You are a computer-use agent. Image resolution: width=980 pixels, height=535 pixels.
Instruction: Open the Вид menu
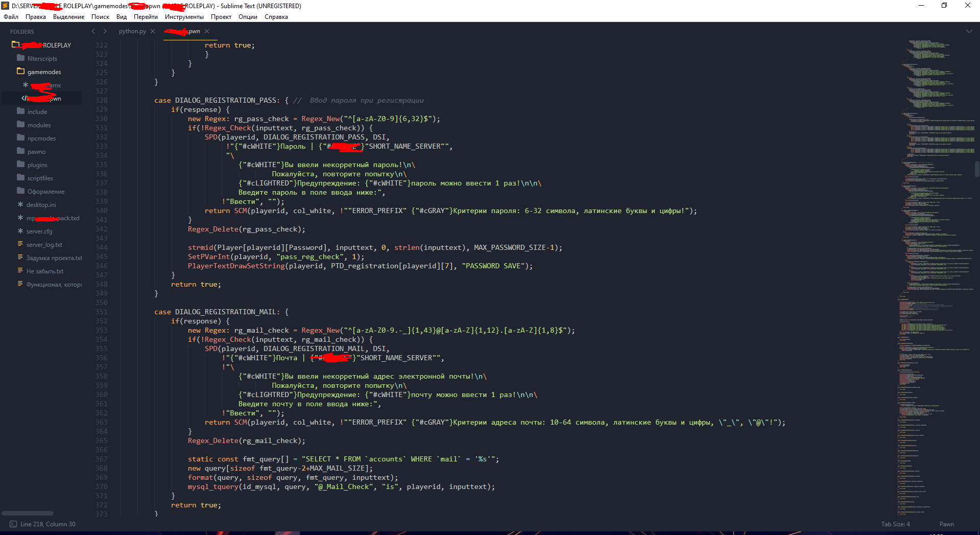(122, 17)
